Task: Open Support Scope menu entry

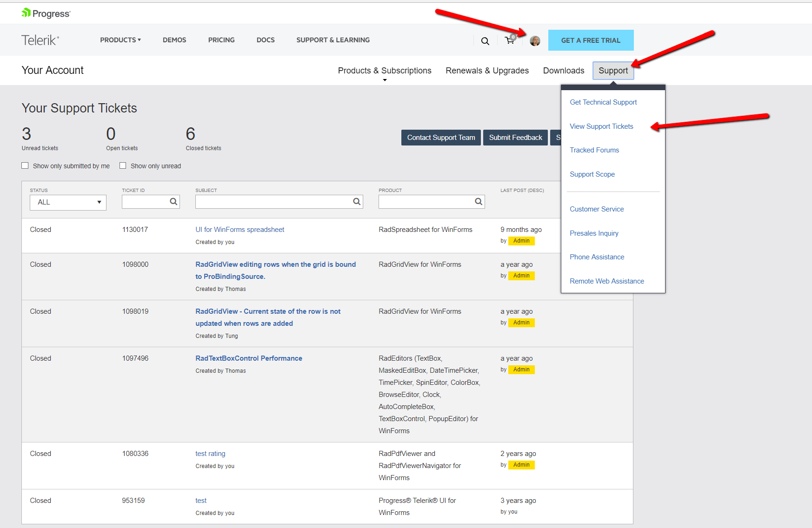Action: [592, 174]
